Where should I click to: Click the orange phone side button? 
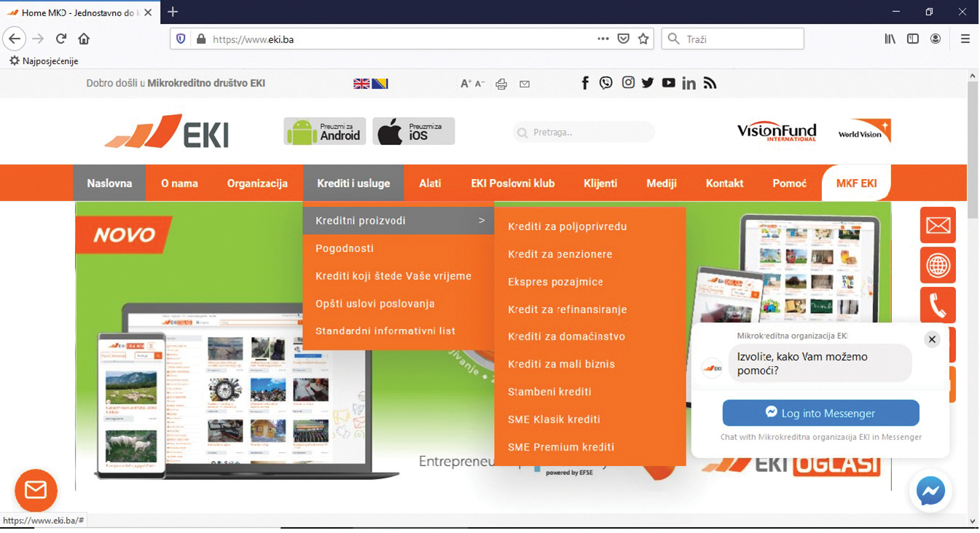[x=938, y=305]
